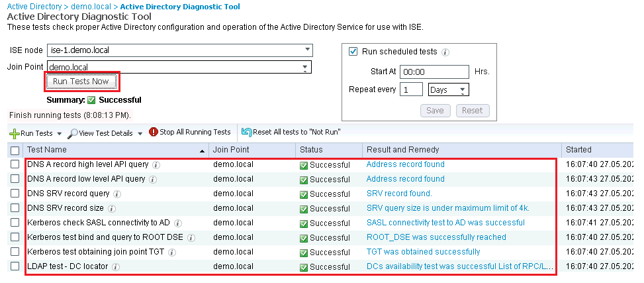
Task: Click the Active Directory Diagnostic Tool breadcrumb
Action: click(180, 7)
